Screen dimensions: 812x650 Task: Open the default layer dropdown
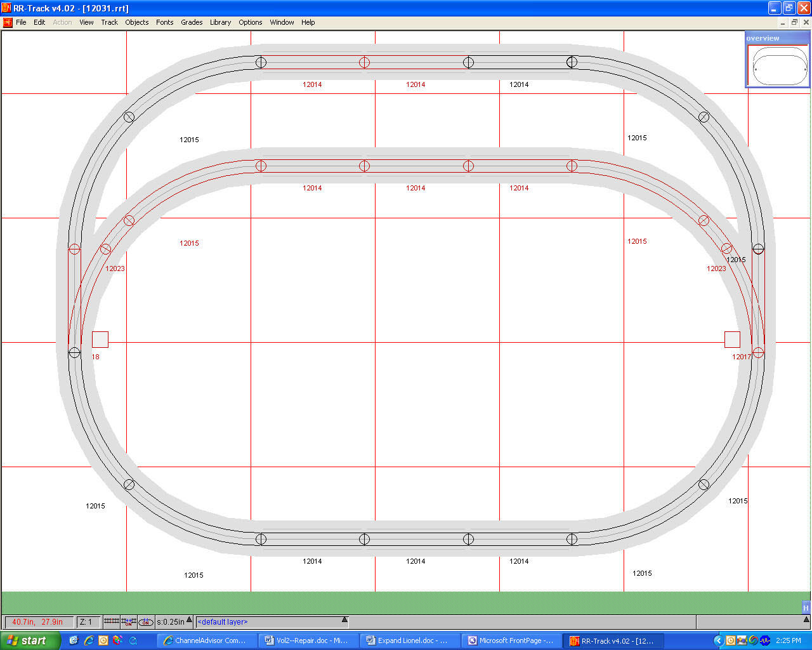[x=344, y=620]
